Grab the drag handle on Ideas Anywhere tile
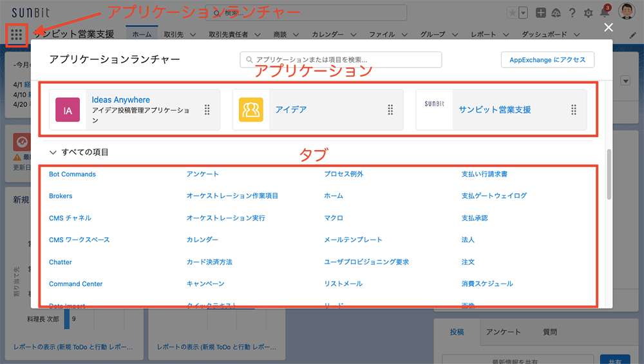 207,110
